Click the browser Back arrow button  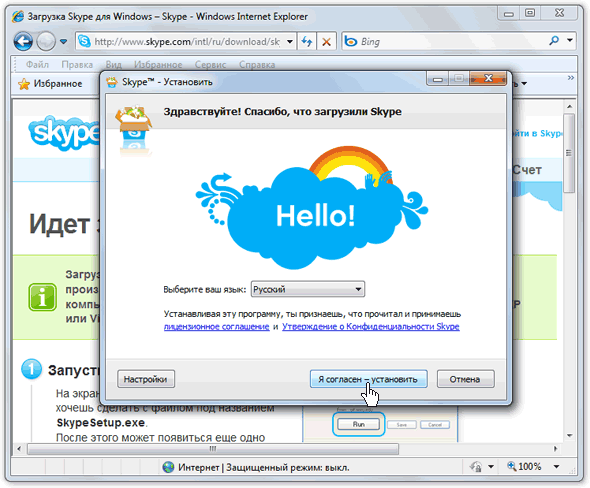[x=23, y=41]
